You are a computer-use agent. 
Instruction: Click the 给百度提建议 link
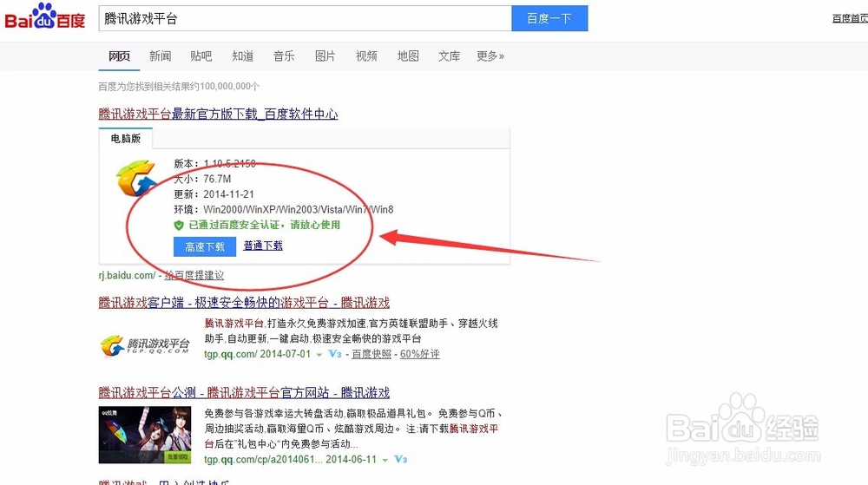[194, 275]
